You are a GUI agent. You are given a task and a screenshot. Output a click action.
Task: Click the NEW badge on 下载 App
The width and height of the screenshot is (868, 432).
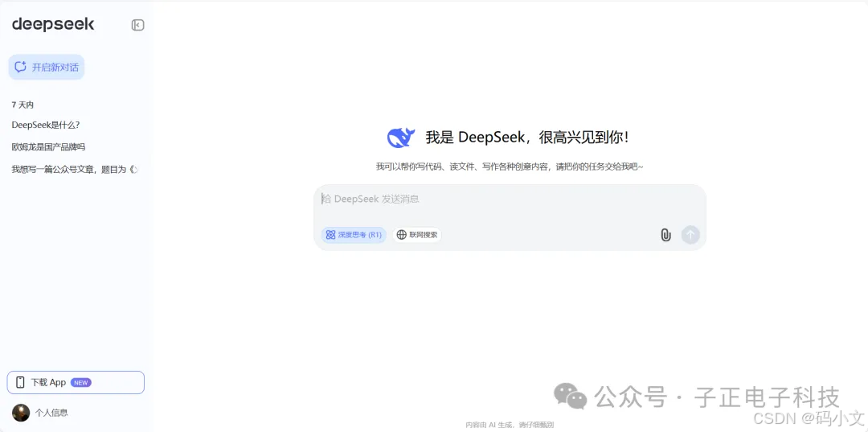coord(81,383)
